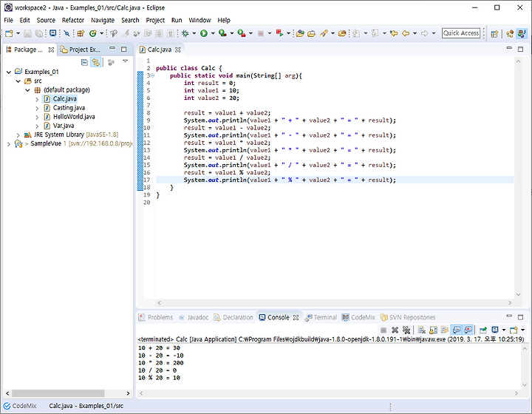Open the Navigate menu
Screen dimensions: 532x414
click(x=103, y=20)
